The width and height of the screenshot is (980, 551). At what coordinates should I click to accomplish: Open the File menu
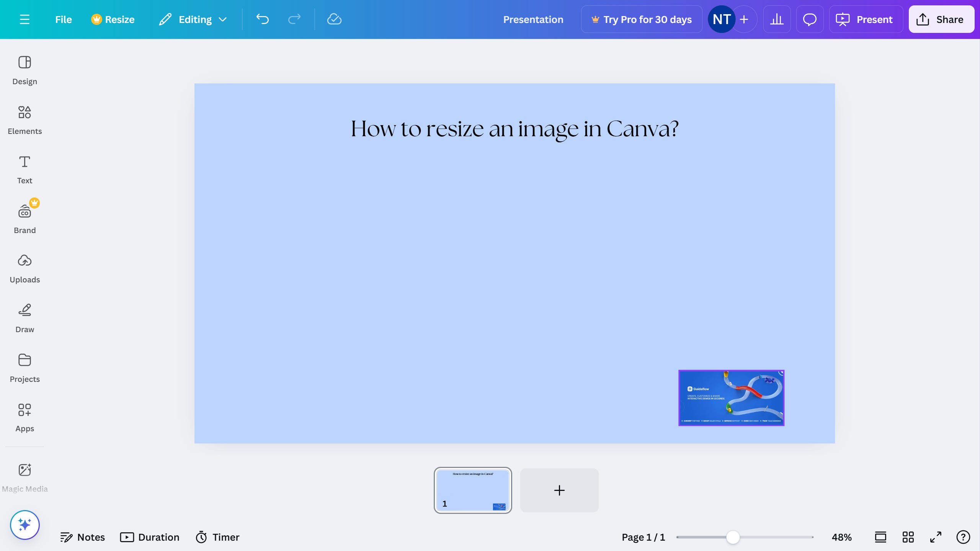click(63, 19)
